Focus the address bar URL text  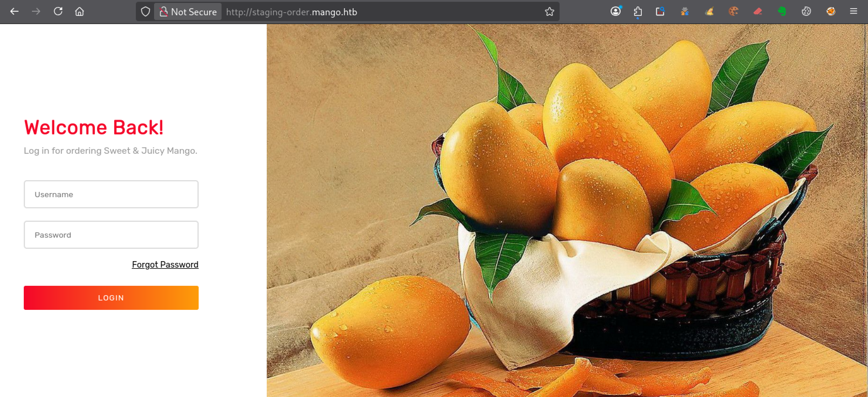pyautogui.click(x=291, y=12)
